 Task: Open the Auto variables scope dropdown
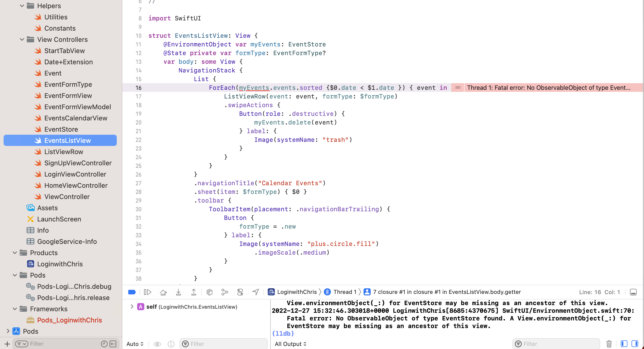click(135, 344)
